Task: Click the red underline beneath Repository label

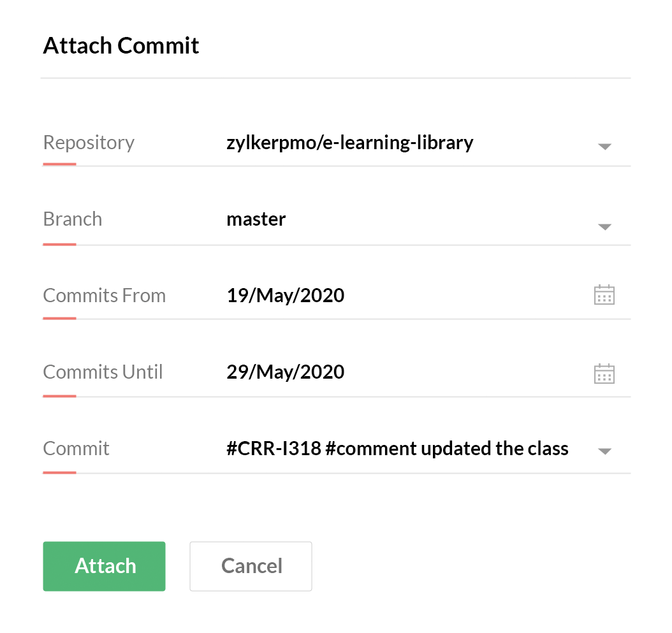Action: click(59, 164)
